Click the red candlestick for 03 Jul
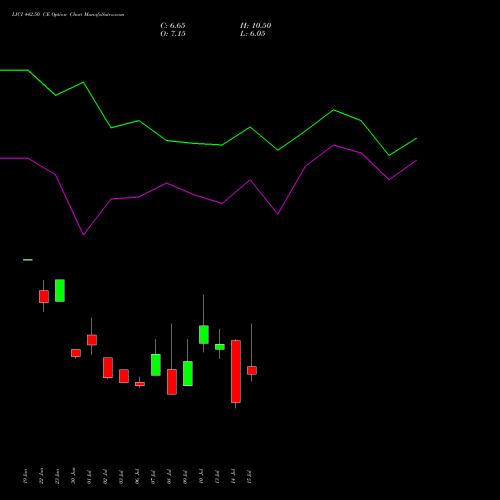Viewport: 500px width, 500px height. pyautogui.click(x=124, y=376)
